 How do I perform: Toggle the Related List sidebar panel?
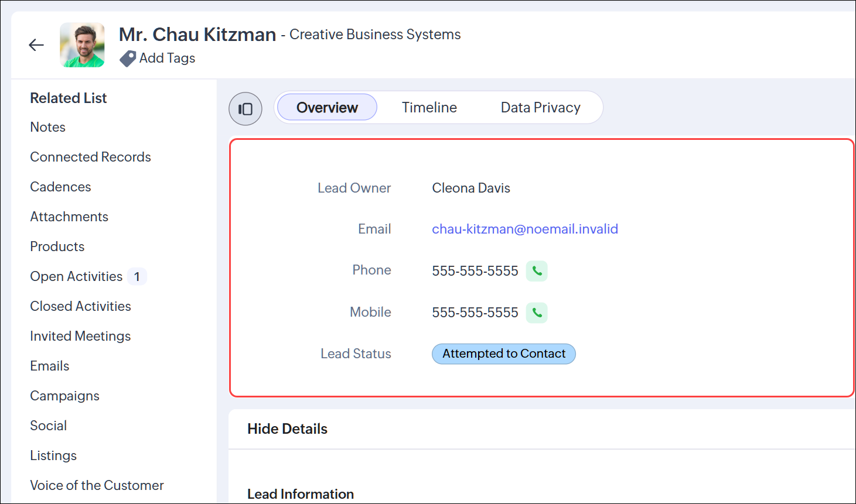[245, 109]
